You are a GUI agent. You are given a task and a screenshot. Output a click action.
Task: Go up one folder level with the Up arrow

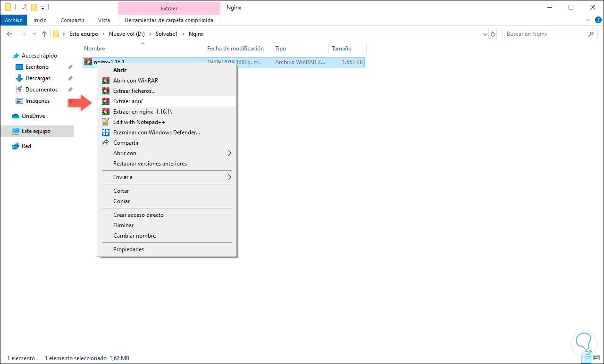[44, 34]
